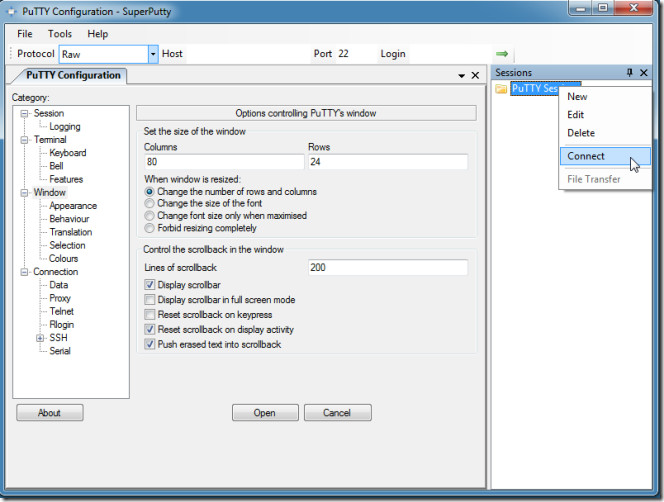This screenshot has height=502, width=664.
Task: Select the Terminal category label
Action: click(50, 140)
